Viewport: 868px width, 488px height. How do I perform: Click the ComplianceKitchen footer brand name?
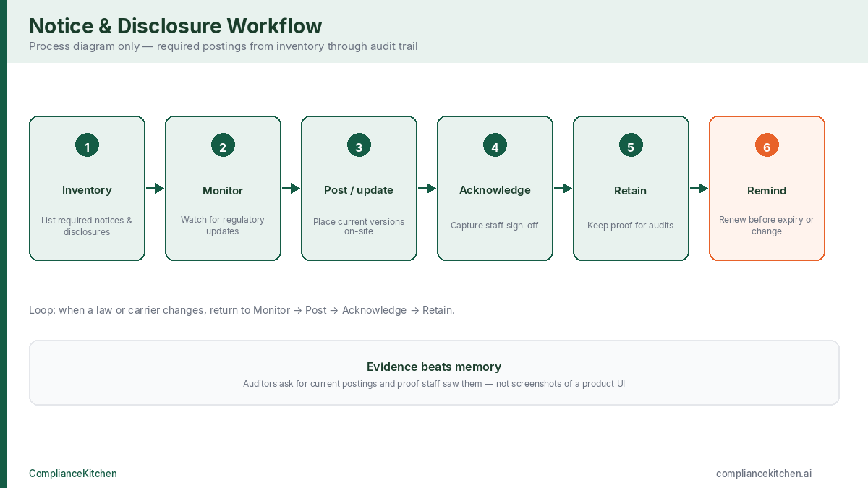(73, 474)
